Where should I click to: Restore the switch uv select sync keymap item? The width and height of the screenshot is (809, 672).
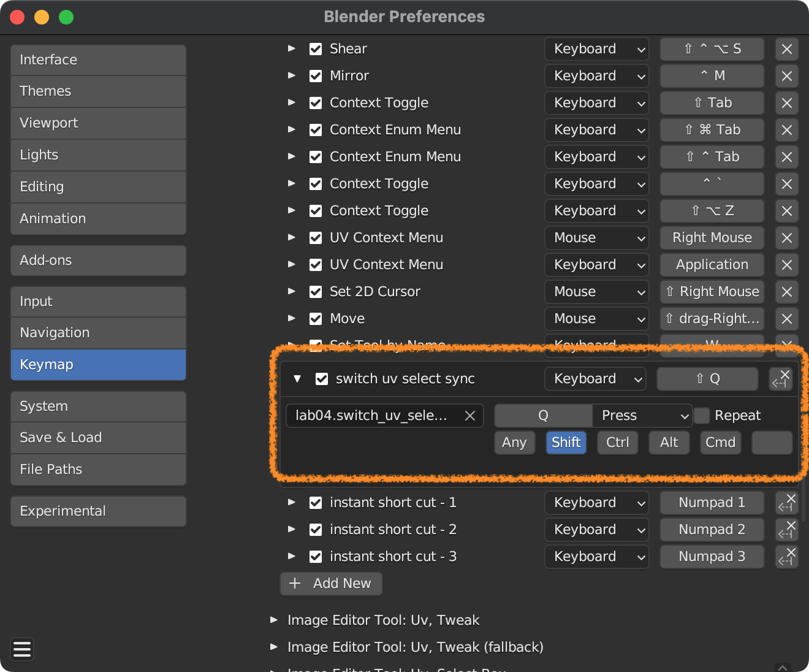coord(781,379)
